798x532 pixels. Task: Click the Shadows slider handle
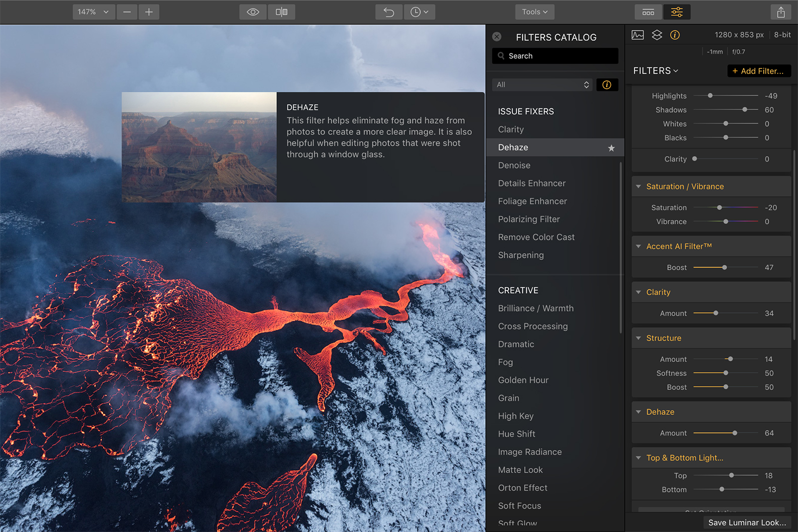(x=745, y=109)
